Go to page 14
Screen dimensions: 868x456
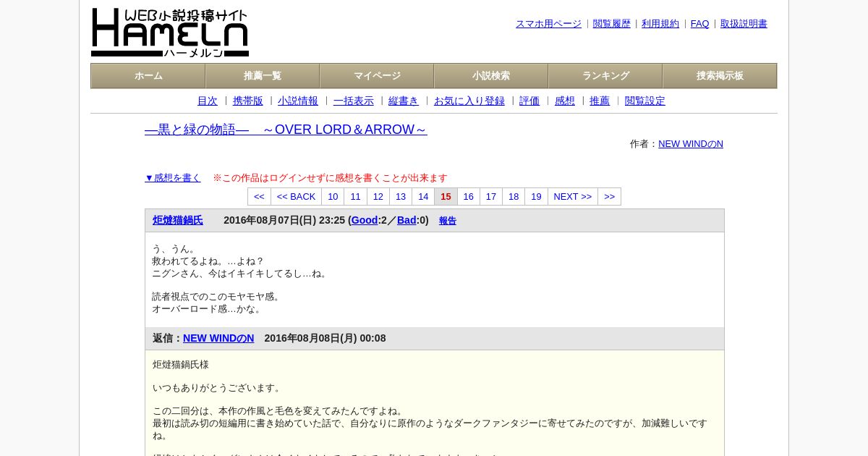423,197
